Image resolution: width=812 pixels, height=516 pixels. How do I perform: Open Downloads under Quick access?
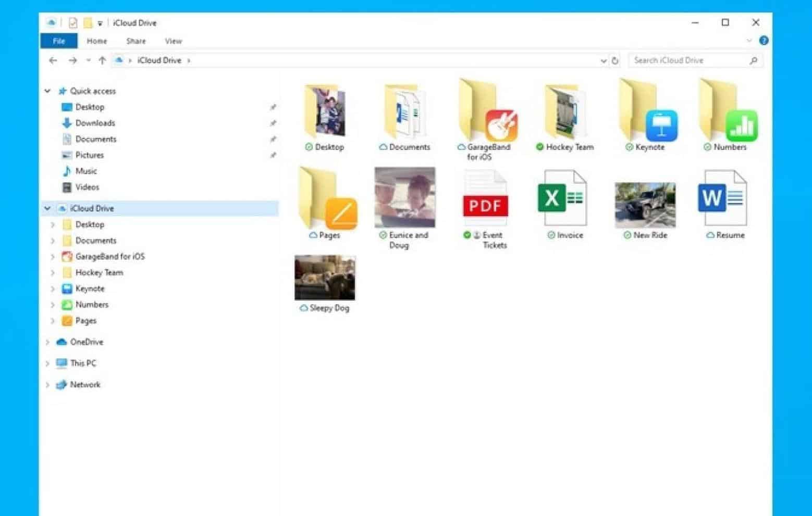[95, 123]
